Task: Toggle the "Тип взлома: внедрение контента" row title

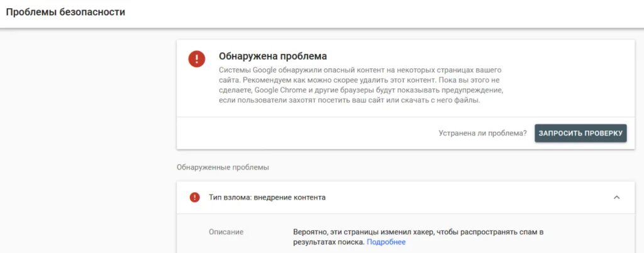Action: click(x=267, y=197)
